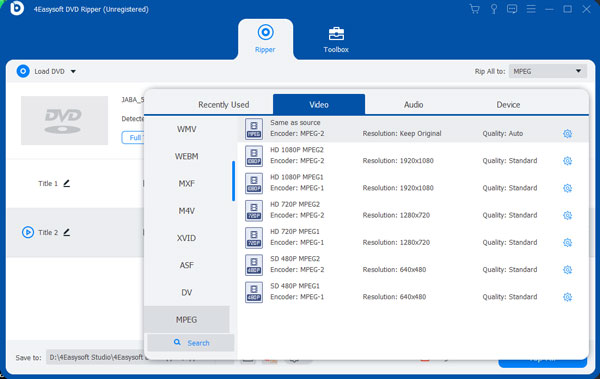Open the feedback chat bubble icon

pos(512,9)
